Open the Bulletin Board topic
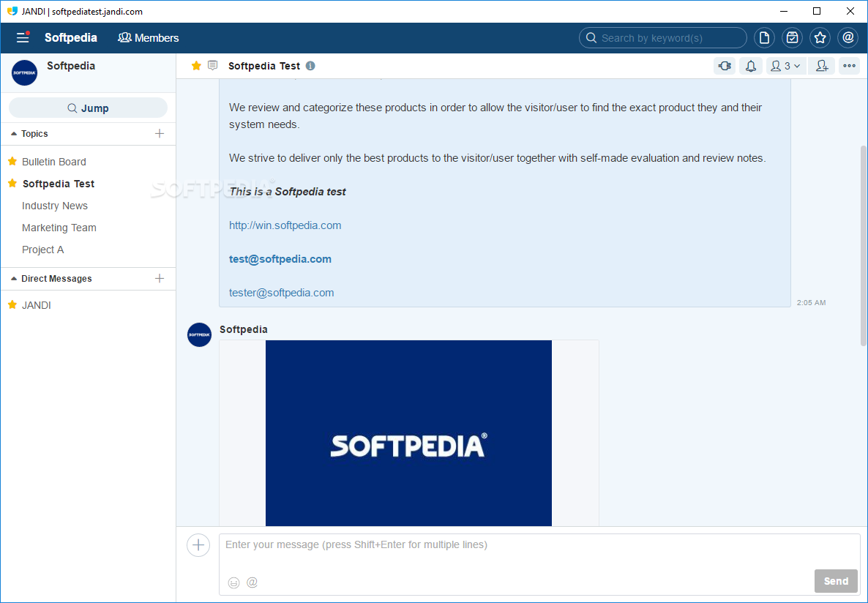The width and height of the screenshot is (868, 603). [53, 162]
